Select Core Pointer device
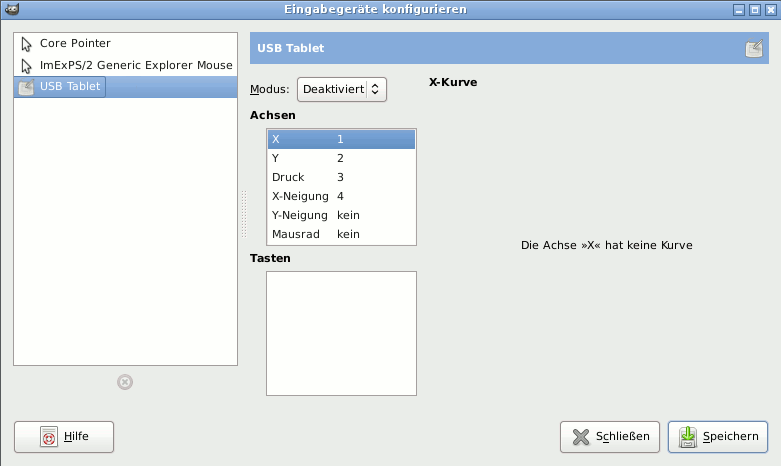The width and height of the screenshot is (781, 466). tap(126, 44)
